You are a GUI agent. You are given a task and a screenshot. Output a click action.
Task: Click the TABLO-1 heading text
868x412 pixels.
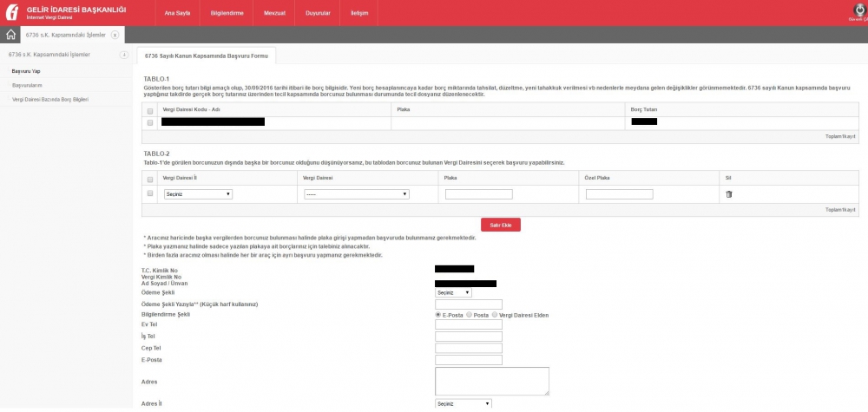point(156,79)
